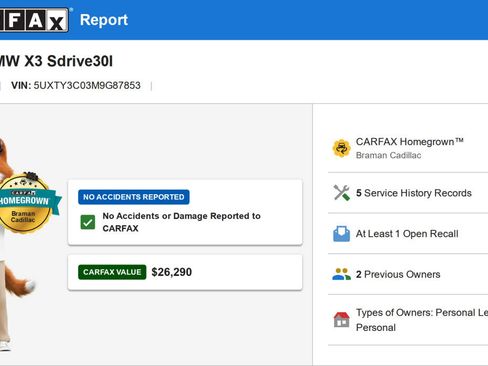
Task: Click the wrench service history icon
Action: coord(341,193)
